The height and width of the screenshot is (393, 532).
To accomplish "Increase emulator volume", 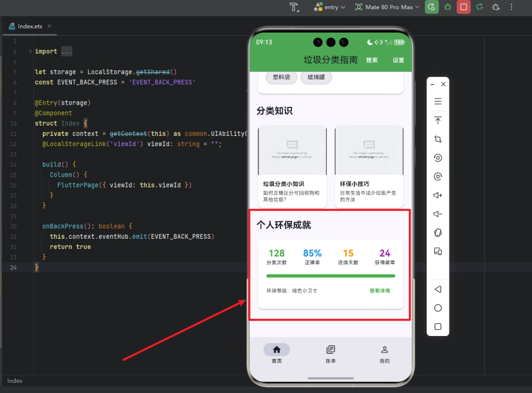I will point(438,195).
